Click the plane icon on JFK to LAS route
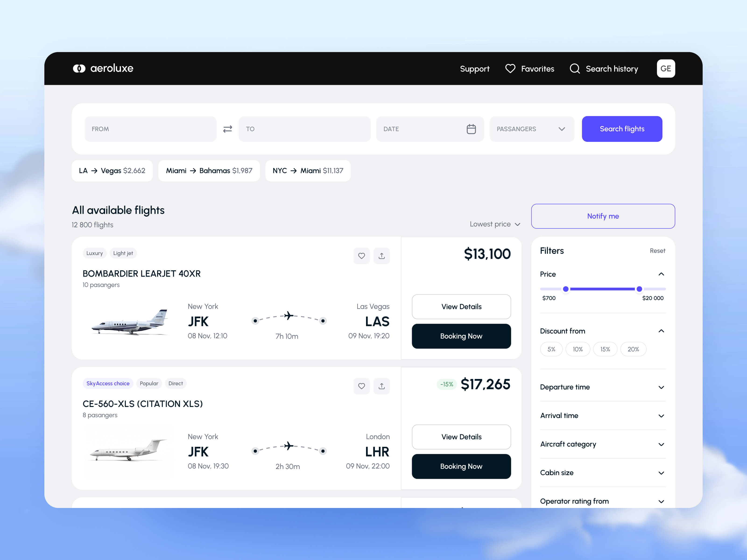 288,316
